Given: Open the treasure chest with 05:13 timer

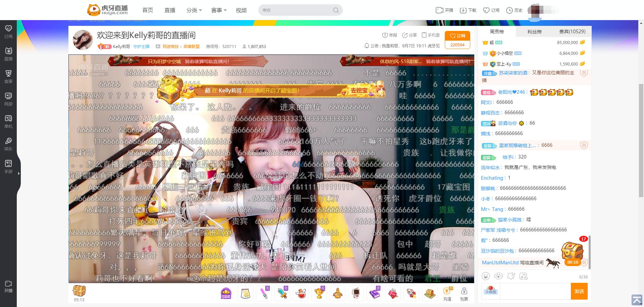Looking at the screenshot, I should [x=79, y=293].
